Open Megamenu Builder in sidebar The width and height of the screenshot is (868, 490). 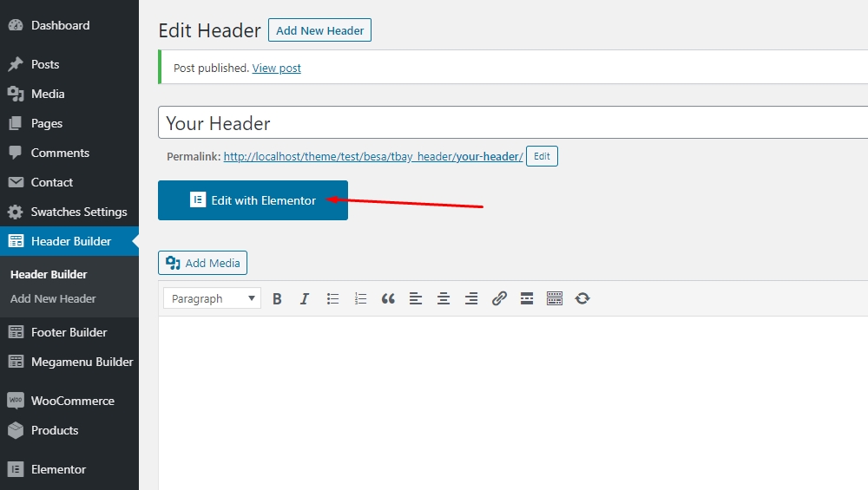pyautogui.click(x=82, y=362)
